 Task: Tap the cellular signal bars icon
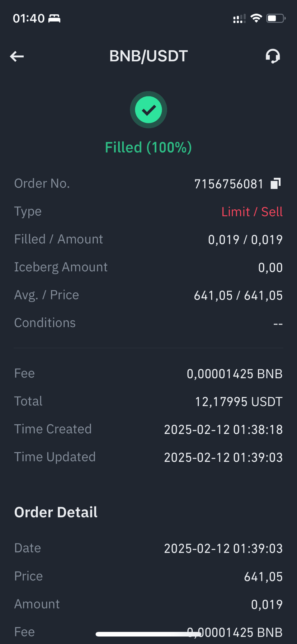click(x=239, y=19)
